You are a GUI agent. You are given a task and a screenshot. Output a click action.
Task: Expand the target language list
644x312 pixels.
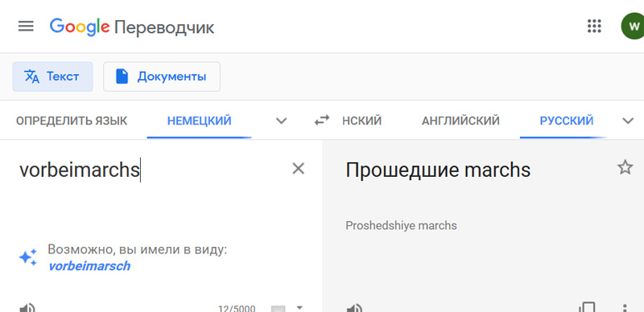click(628, 121)
